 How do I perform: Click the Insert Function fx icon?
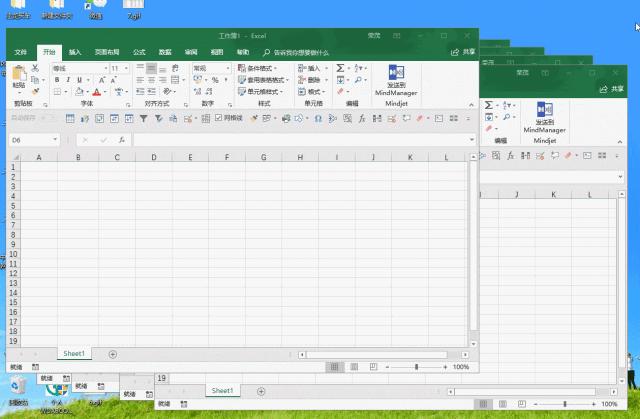(x=121, y=140)
